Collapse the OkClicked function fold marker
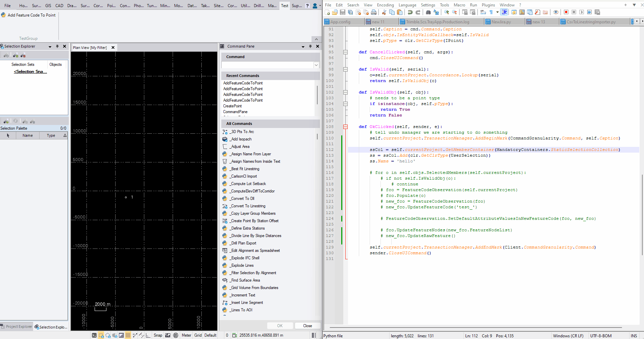 point(345,127)
